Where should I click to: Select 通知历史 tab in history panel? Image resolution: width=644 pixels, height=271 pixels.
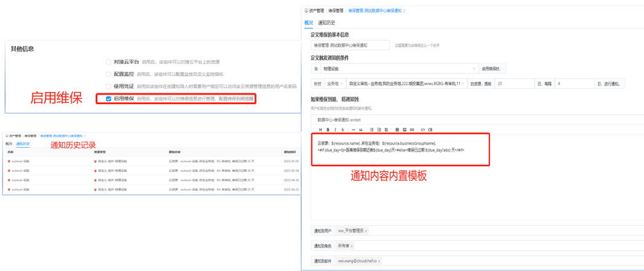(23, 144)
